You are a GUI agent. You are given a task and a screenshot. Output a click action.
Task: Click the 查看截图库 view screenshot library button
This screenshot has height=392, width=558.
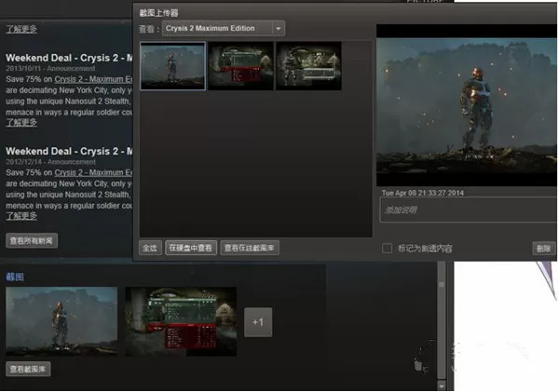coord(28,369)
